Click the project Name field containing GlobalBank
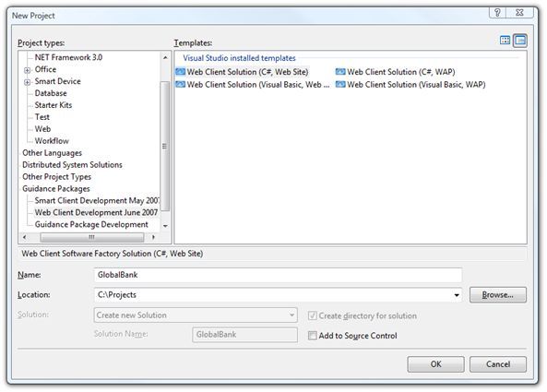 tap(278, 275)
